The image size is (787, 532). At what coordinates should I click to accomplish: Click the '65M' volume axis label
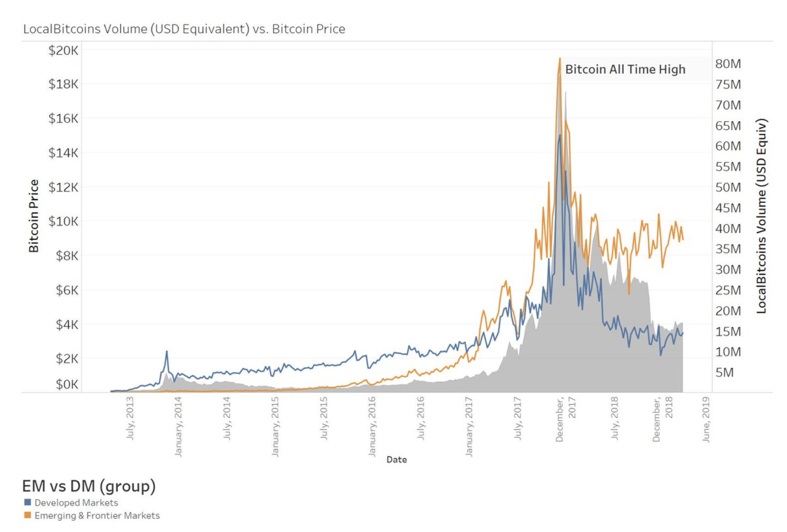tap(728, 125)
